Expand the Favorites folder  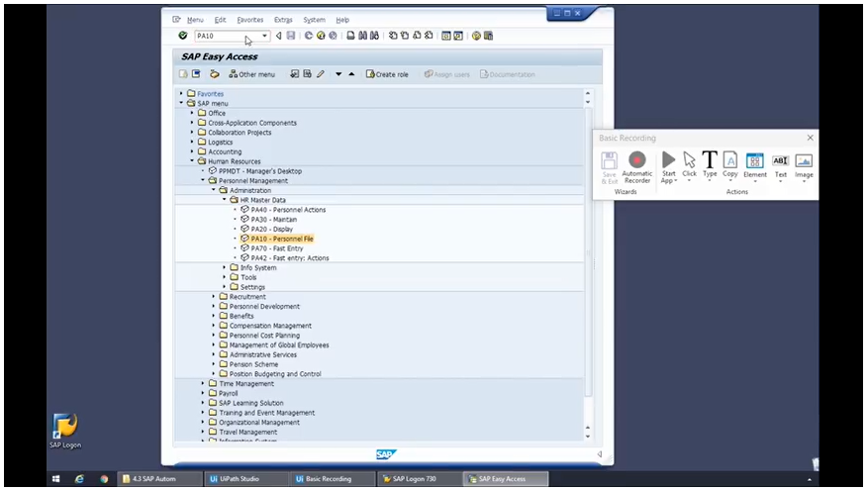pos(181,94)
